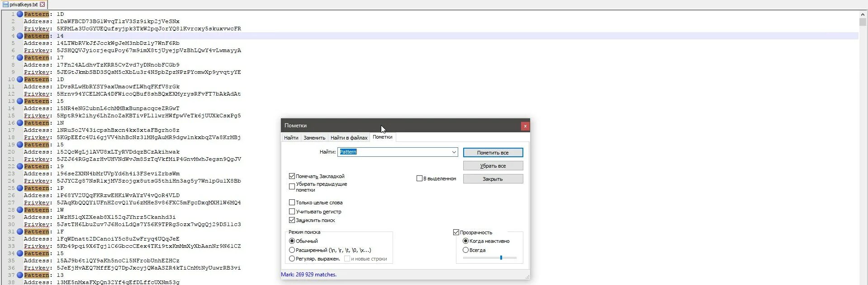Enable Только целые слова checkbox

292,203
